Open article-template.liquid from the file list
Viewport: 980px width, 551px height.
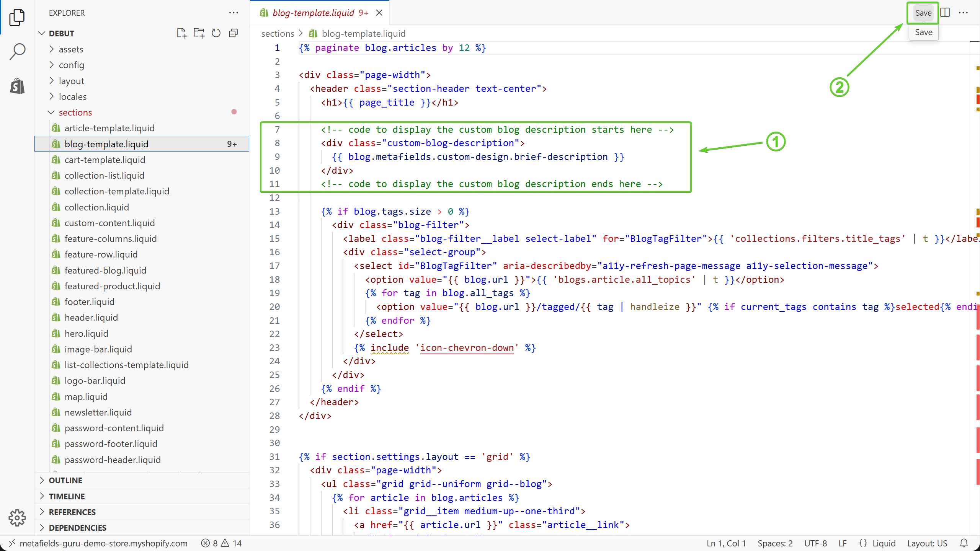coord(109,128)
